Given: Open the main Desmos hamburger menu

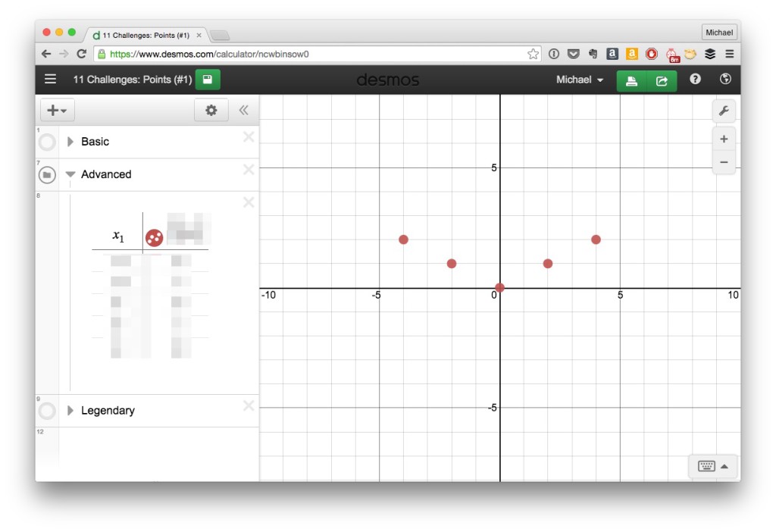Looking at the screenshot, I should click(x=50, y=79).
